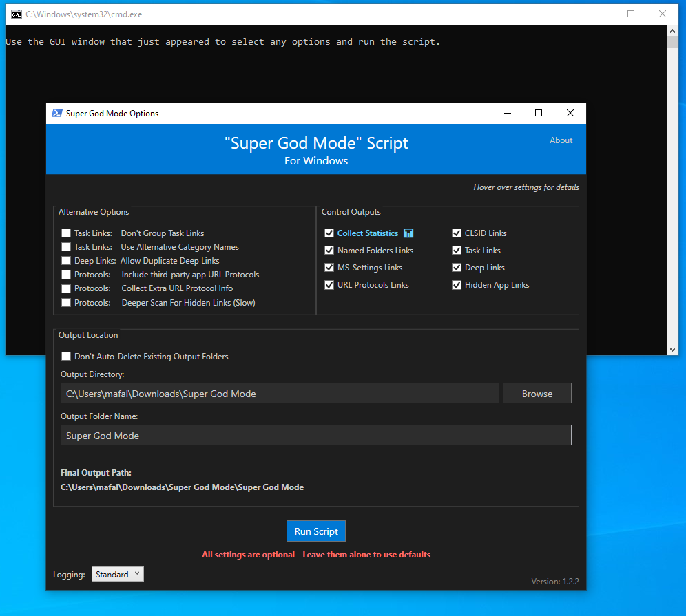Check Allow Duplicate Deep Links
This screenshot has height=616, width=686.
click(x=66, y=261)
